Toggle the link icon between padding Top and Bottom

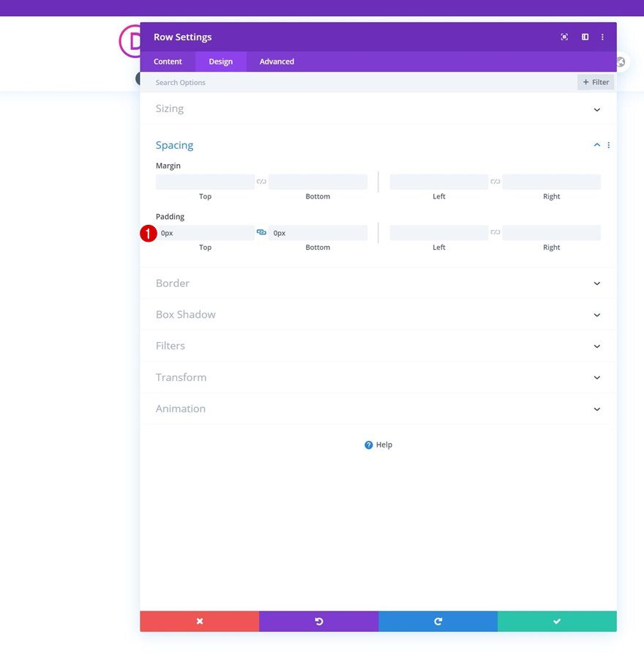point(261,232)
